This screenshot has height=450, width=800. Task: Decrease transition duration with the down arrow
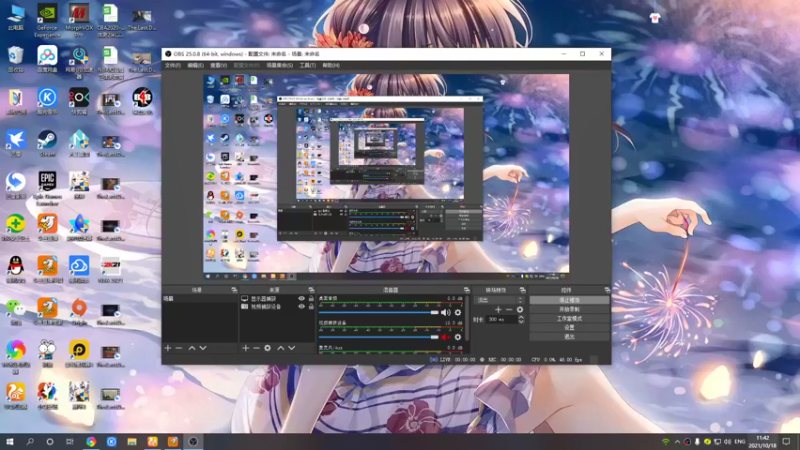click(x=521, y=322)
